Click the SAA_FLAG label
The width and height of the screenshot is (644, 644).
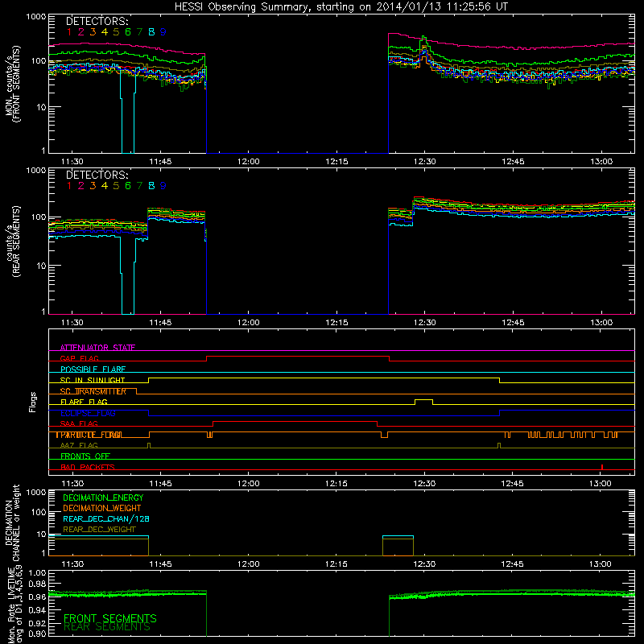79,423
